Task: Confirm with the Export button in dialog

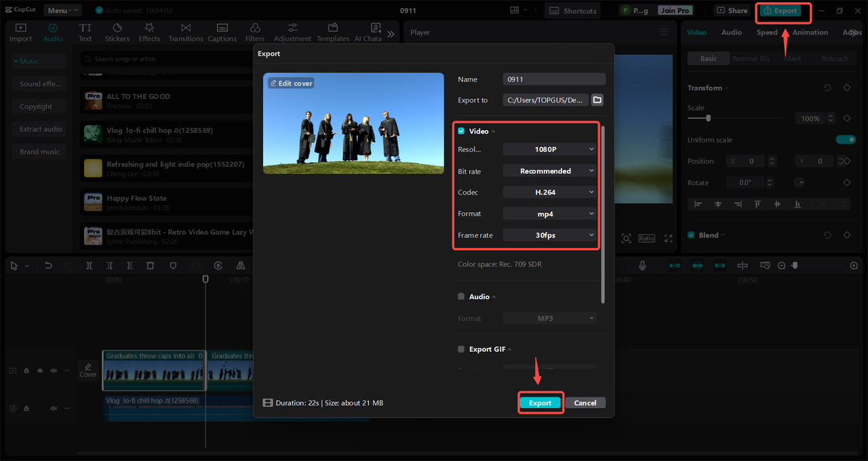Action: (540, 403)
